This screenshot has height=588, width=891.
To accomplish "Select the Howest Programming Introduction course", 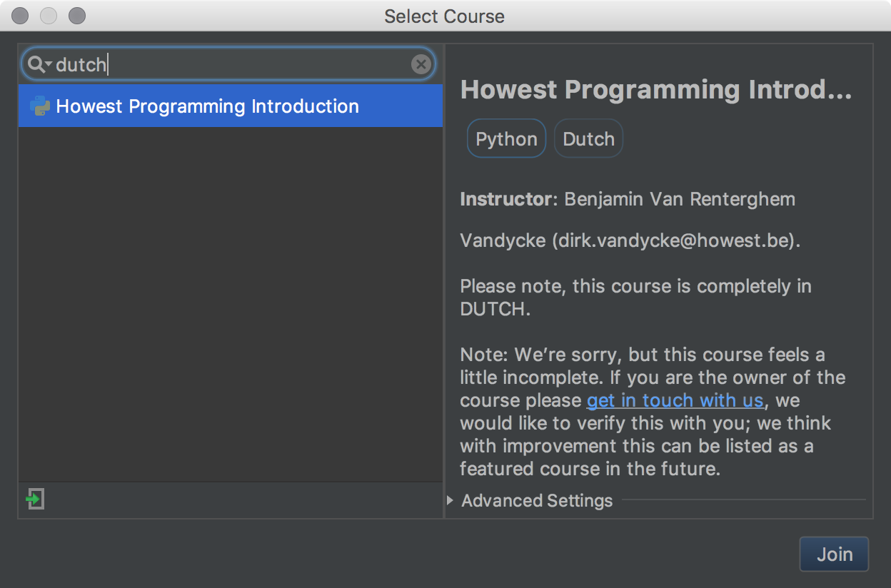I will pyautogui.click(x=230, y=106).
